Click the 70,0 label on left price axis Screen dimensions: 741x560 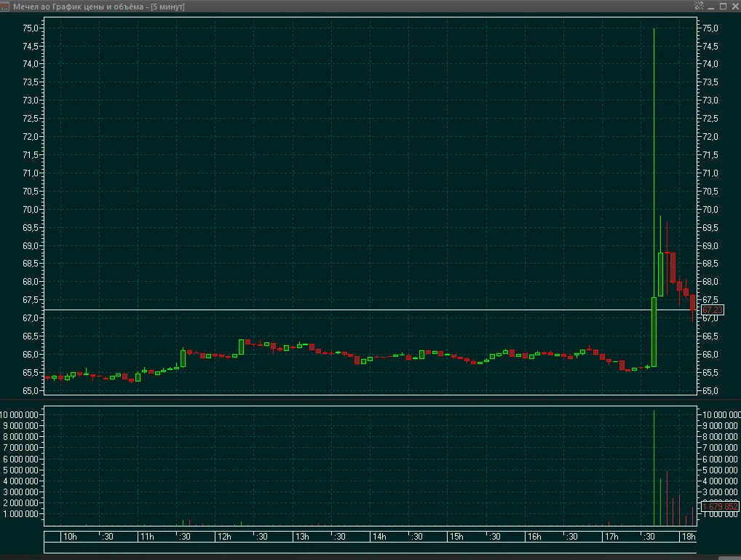[x=31, y=210]
